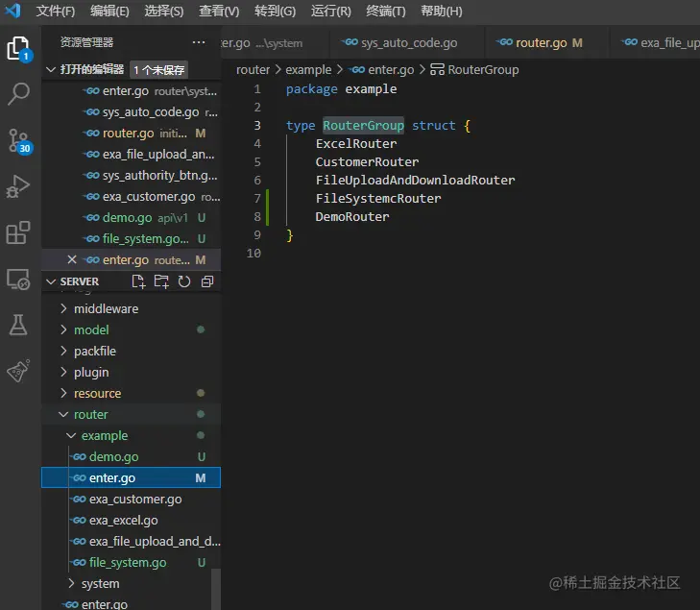Collapse the 打开的编辑器 section
This screenshot has width=700, height=610.
pyautogui.click(x=92, y=70)
